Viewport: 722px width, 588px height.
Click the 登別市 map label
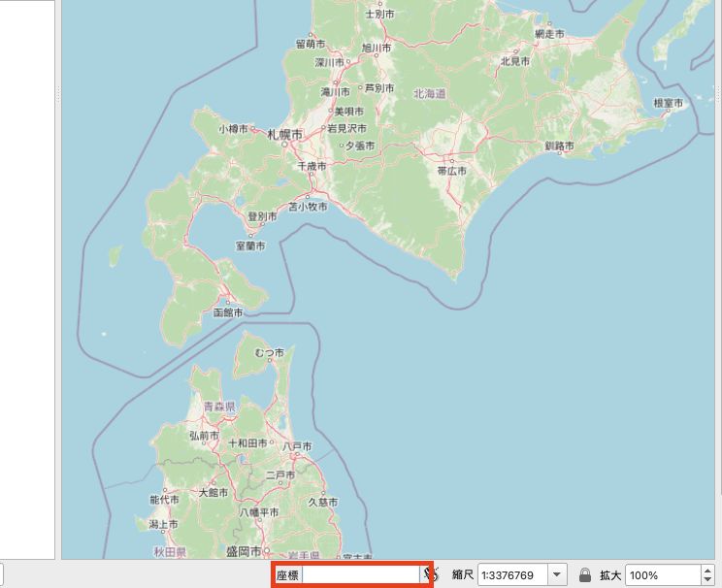click(262, 216)
